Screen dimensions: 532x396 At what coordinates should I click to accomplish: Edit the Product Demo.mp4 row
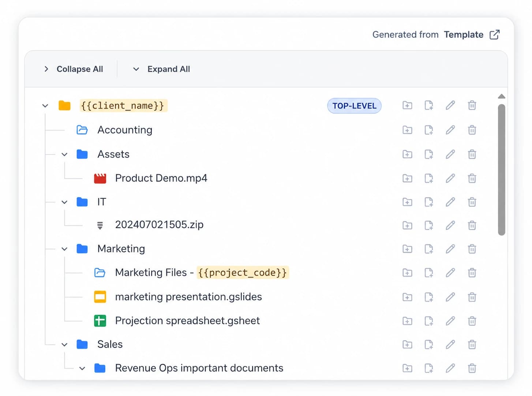tap(450, 178)
